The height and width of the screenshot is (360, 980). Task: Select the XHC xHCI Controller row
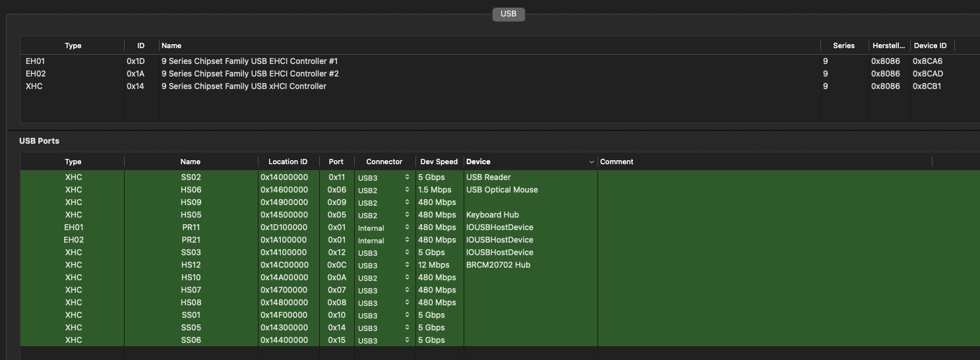243,86
